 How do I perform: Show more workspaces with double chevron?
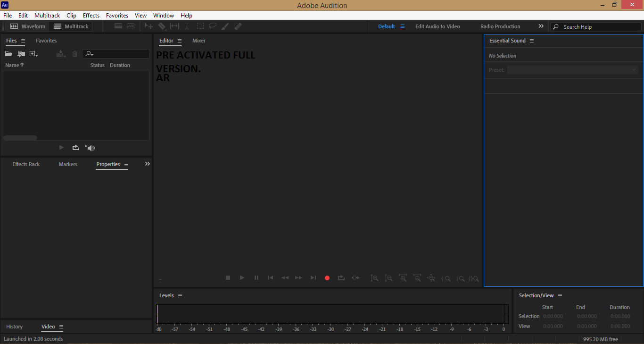[x=541, y=26]
